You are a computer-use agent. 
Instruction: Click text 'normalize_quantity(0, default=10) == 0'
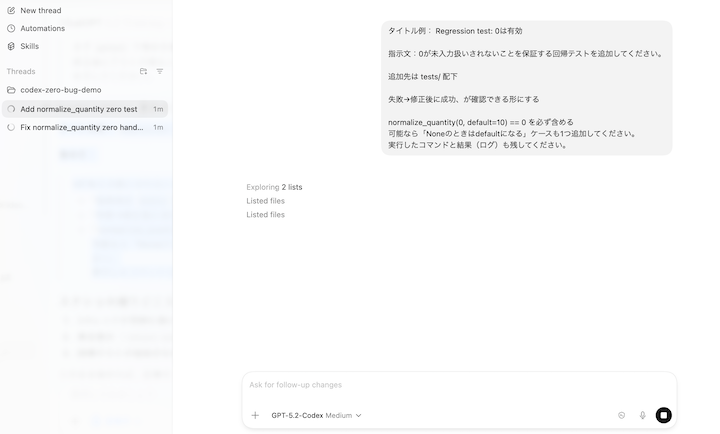457,122
